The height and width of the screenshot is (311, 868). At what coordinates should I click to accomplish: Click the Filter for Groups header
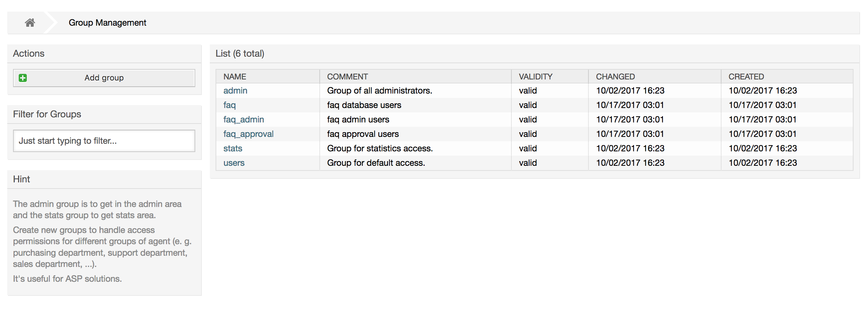tap(47, 114)
